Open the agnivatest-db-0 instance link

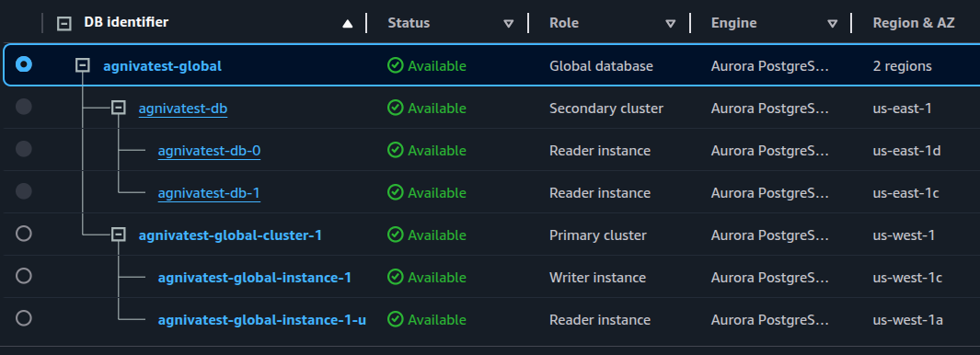click(x=210, y=151)
